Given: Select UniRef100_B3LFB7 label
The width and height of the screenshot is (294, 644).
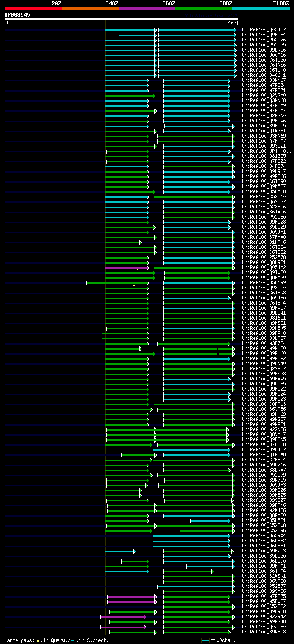Looking at the screenshot, I should 264,338.
